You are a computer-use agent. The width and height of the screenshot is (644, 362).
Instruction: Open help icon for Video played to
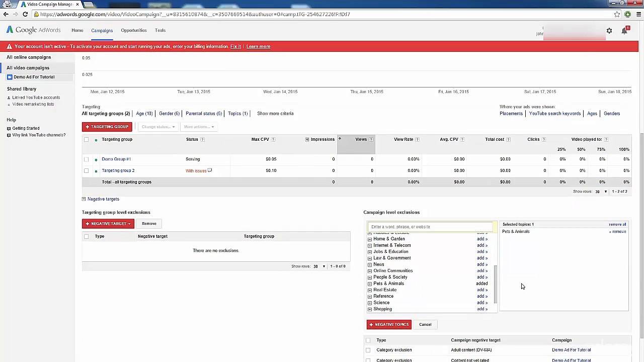pyautogui.click(x=606, y=139)
